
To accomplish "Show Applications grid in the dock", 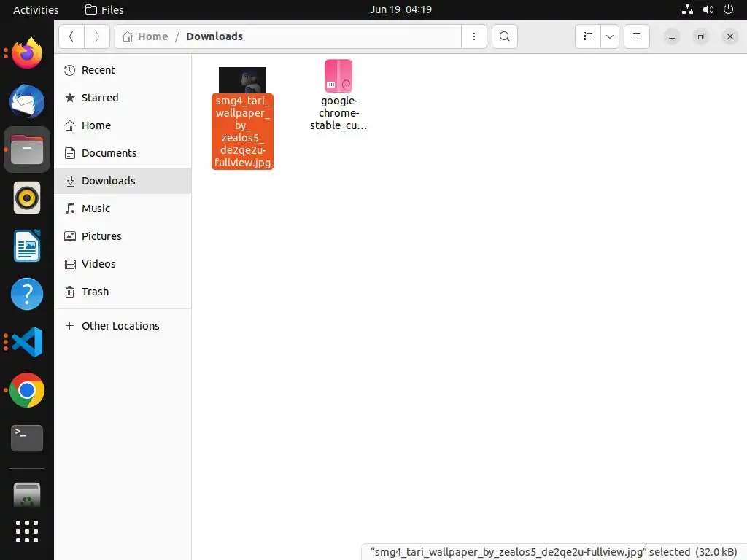I will (x=27, y=532).
